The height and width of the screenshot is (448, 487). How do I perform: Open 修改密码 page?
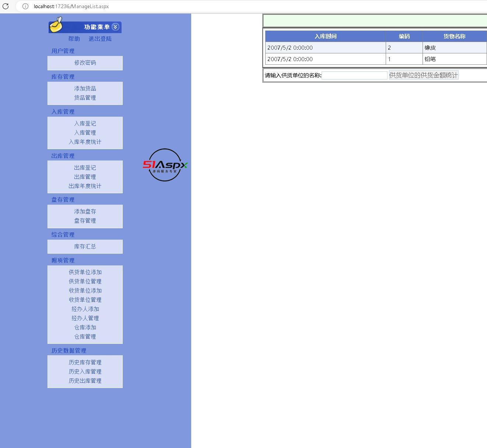coord(85,63)
